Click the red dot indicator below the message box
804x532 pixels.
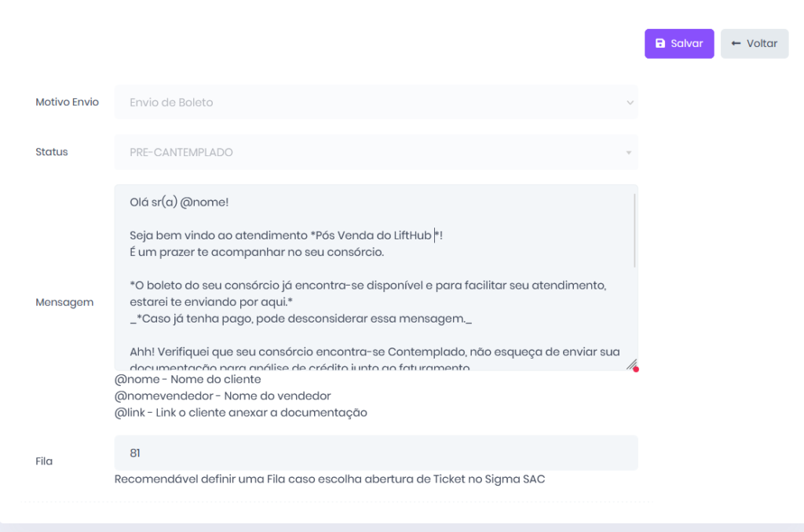(x=636, y=369)
